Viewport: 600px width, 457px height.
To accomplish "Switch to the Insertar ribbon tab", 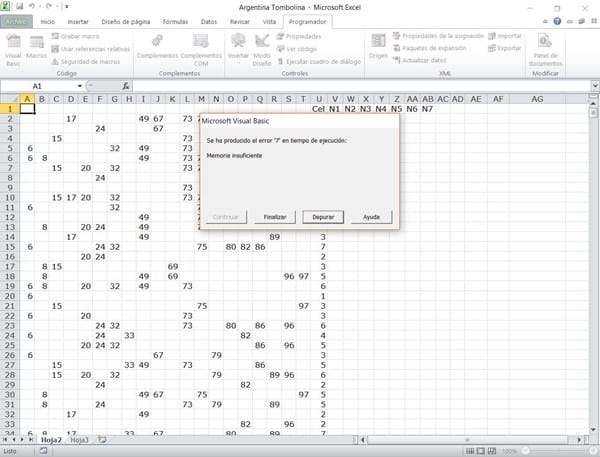I will tap(78, 22).
